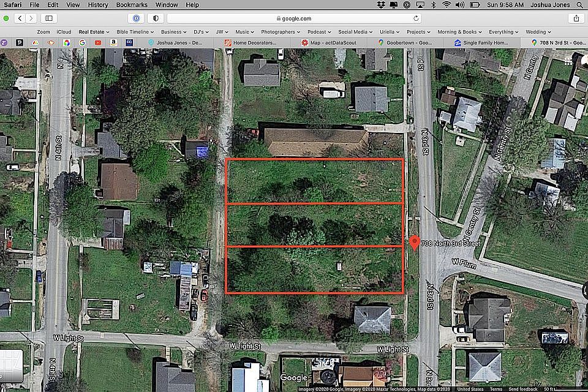
Task: Expand the Wedding bookmarks folder
Action: 538,32
